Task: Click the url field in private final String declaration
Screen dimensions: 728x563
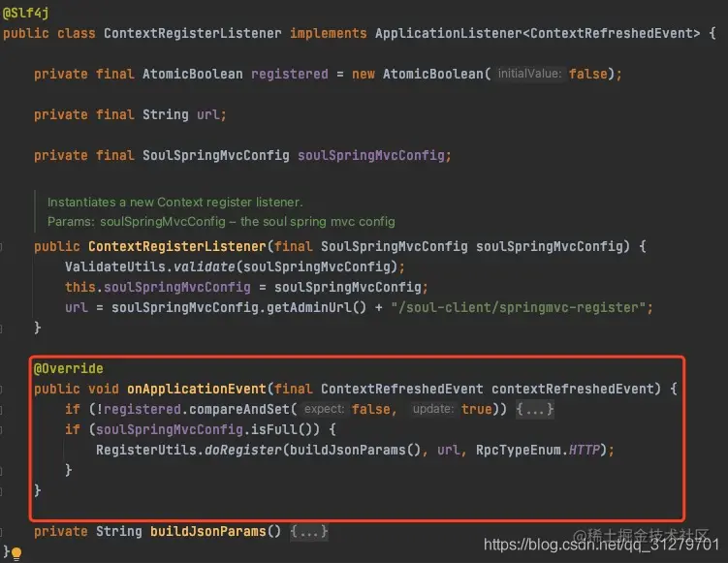Action: click(208, 114)
